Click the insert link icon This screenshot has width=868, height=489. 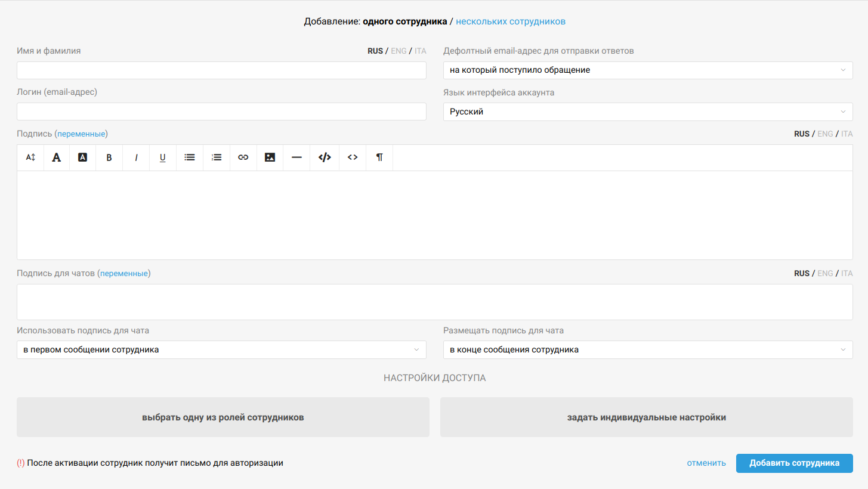pos(243,157)
